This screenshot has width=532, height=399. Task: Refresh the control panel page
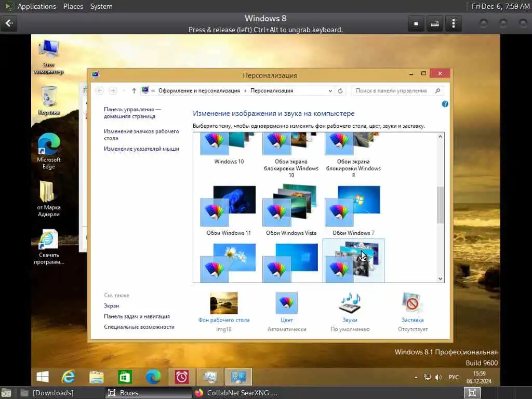(x=340, y=91)
